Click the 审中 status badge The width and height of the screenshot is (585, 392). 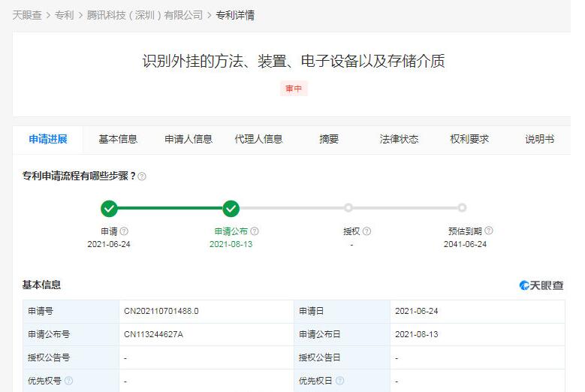[294, 89]
